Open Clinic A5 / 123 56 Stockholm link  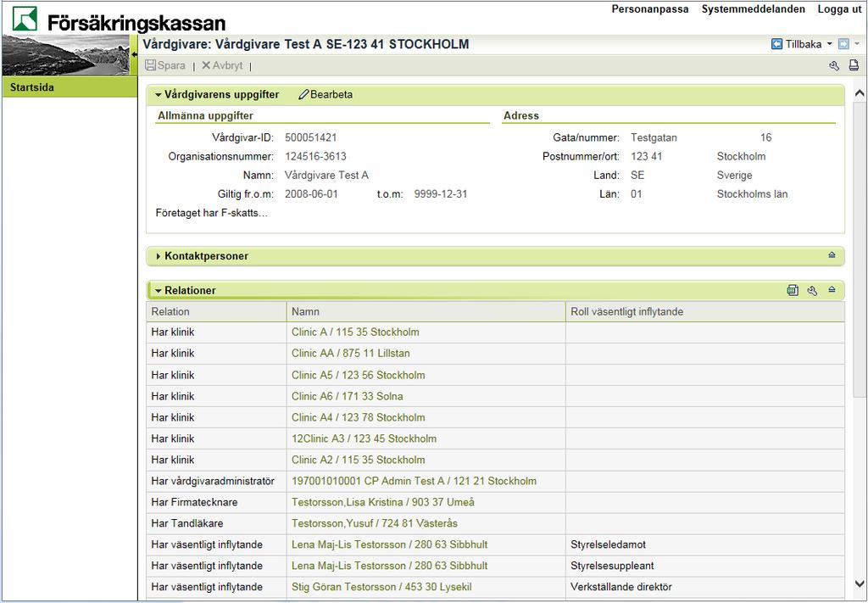[x=359, y=376]
